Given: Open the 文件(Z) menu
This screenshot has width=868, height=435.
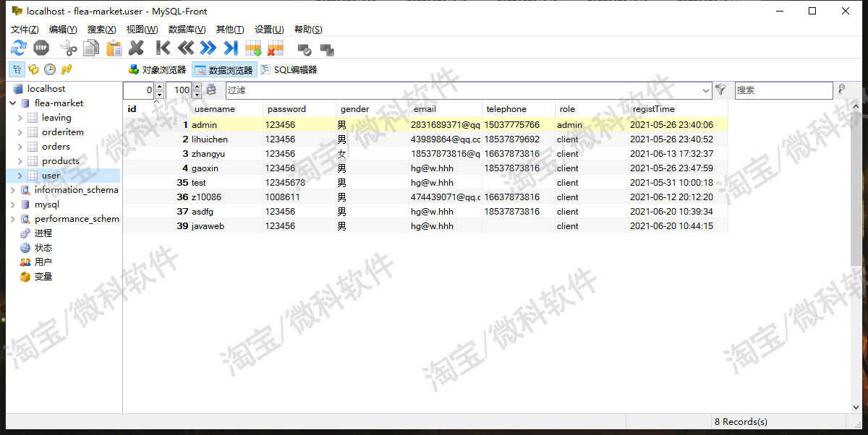Looking at the screenshot, I should click(25, 30).
